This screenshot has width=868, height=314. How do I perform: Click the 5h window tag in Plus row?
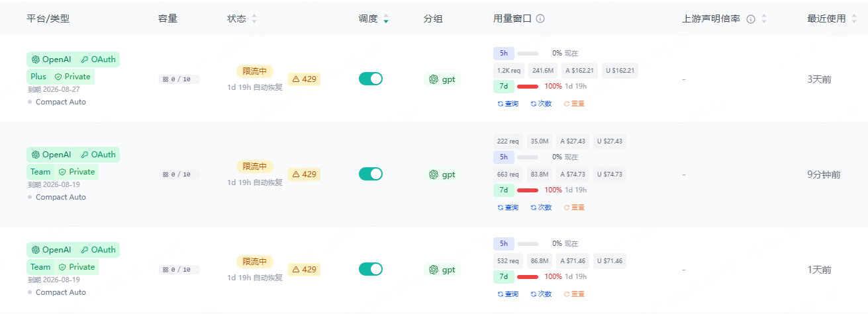pos(504,54)
